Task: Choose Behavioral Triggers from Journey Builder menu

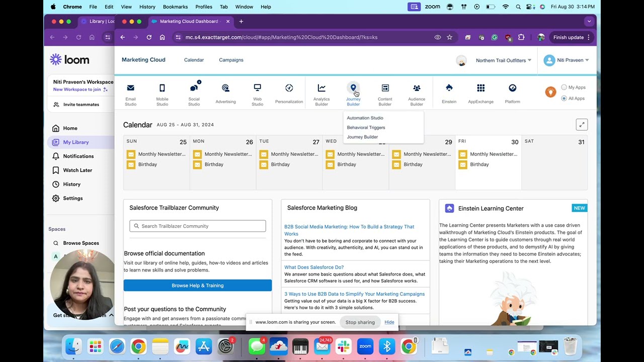Action: (x=366, y=128)
